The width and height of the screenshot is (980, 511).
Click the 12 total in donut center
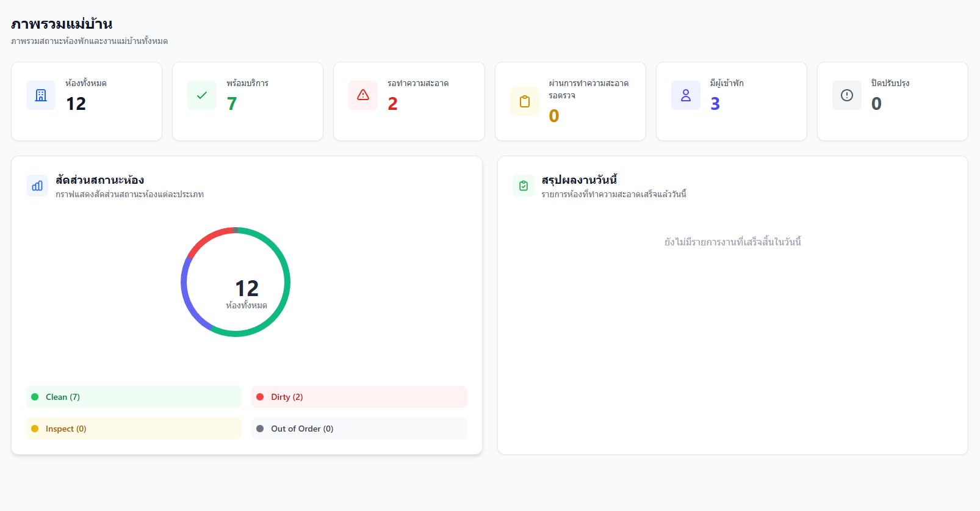[x=247, y=288]
